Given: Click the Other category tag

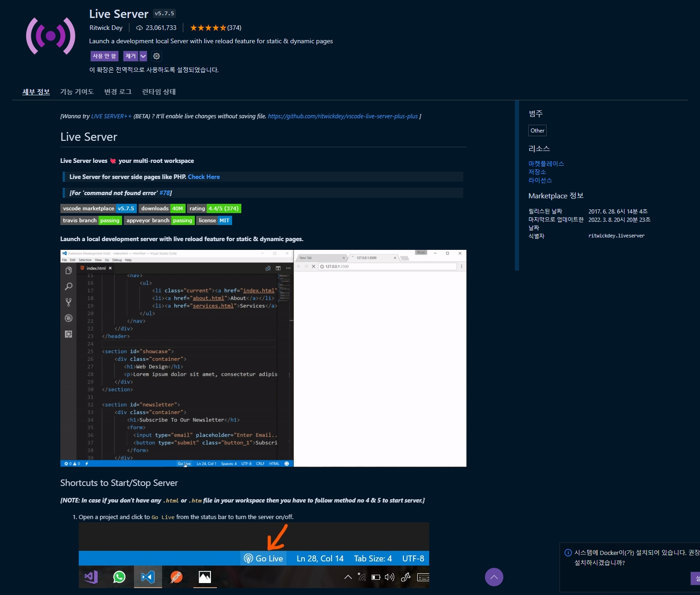Looking at the screenshot, I should [x=537, y=131].
